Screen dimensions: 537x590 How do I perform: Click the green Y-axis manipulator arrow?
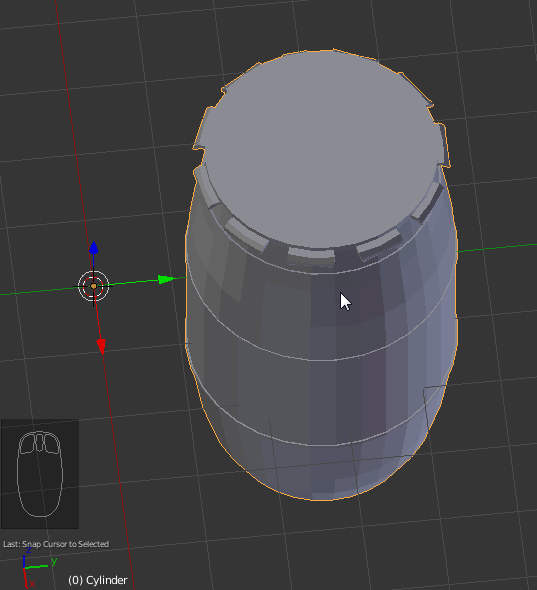(166, 280)
